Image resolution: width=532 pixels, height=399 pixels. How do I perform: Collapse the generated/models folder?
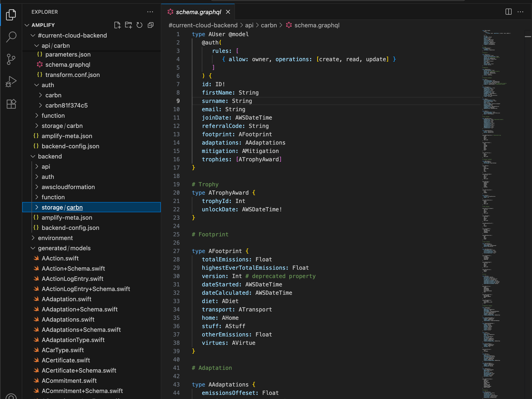click(64, 248)
